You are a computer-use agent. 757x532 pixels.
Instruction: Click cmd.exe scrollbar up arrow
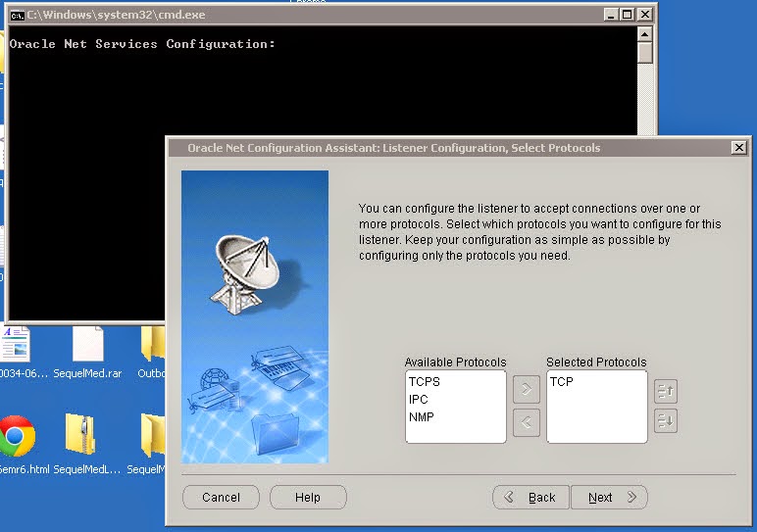click(x=645, y=34)
